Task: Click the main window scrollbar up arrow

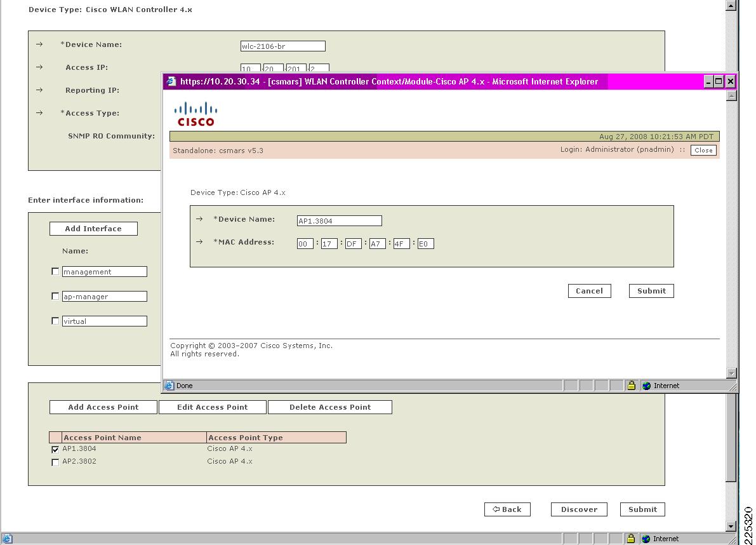Action: tap(731, 5)
